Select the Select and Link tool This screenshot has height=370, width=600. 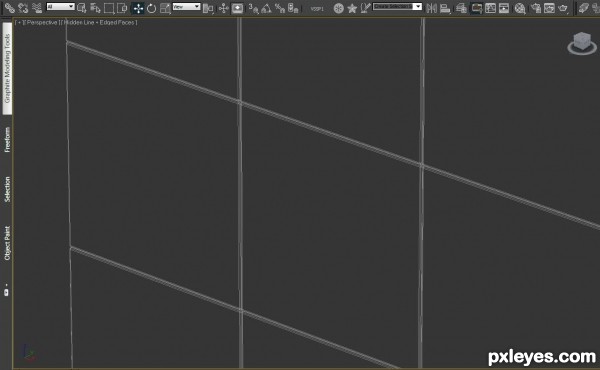click(9, 8)
